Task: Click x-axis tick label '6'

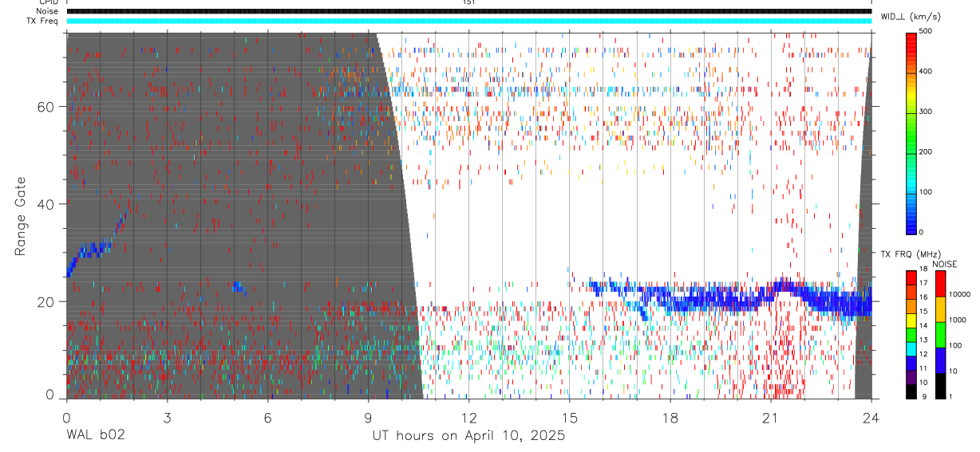Action: coord(267,418)
